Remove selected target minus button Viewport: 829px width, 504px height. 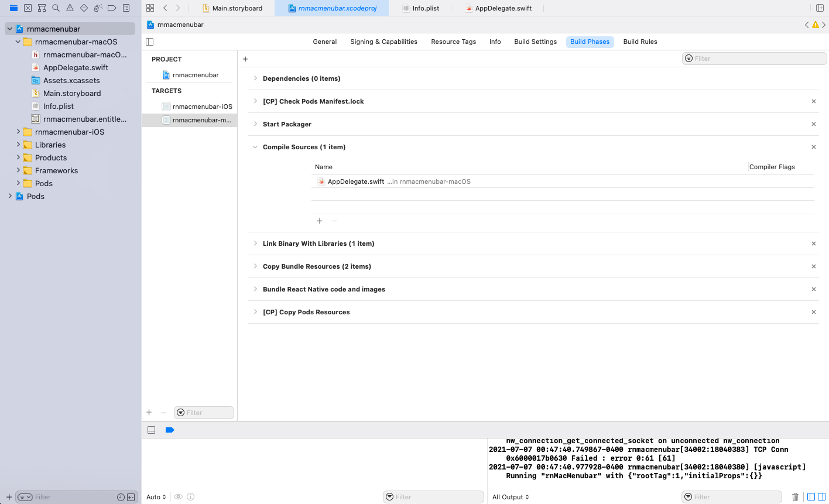tap(164, 413)
